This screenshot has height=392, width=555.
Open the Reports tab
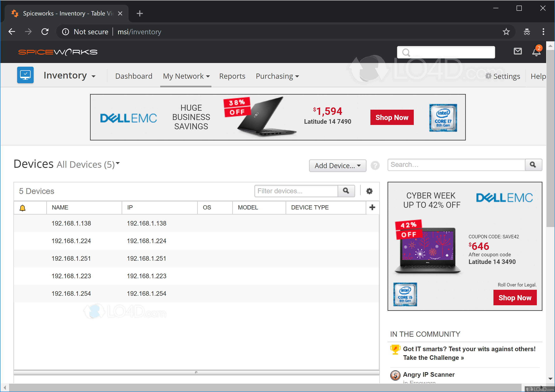(x=232, y=76)
